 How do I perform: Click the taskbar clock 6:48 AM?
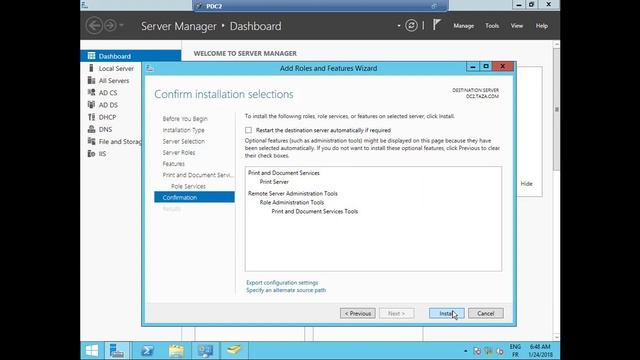pos(540,351)
